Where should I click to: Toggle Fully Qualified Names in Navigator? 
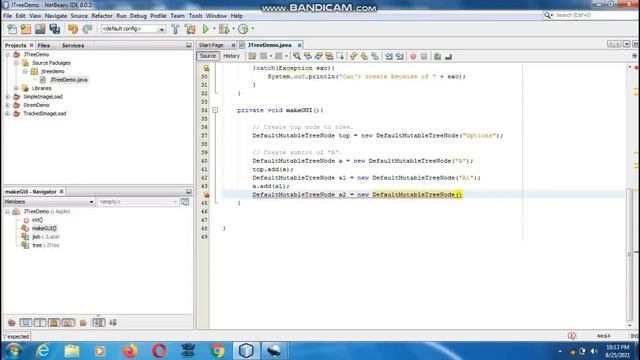(83, 322)
